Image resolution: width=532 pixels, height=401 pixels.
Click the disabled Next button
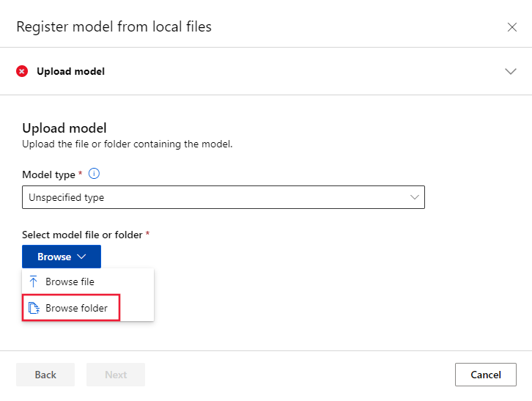tap(116, 375)
